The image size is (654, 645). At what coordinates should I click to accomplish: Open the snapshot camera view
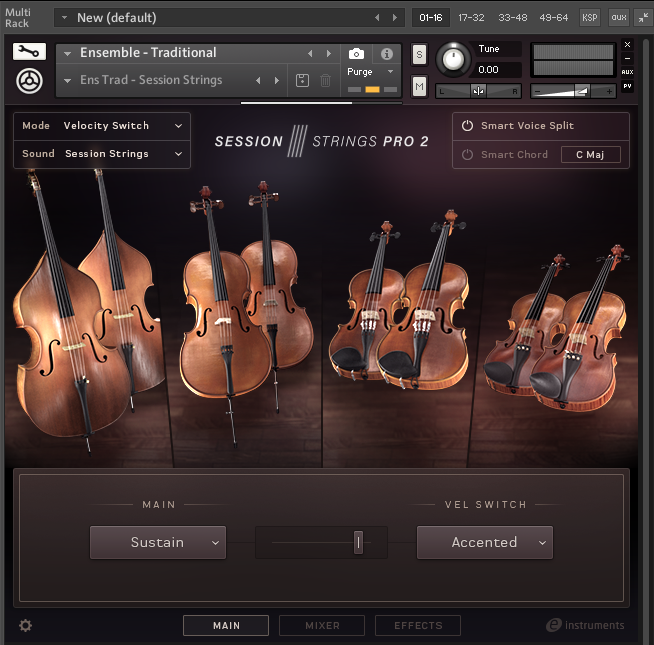[x=356, y=54]
